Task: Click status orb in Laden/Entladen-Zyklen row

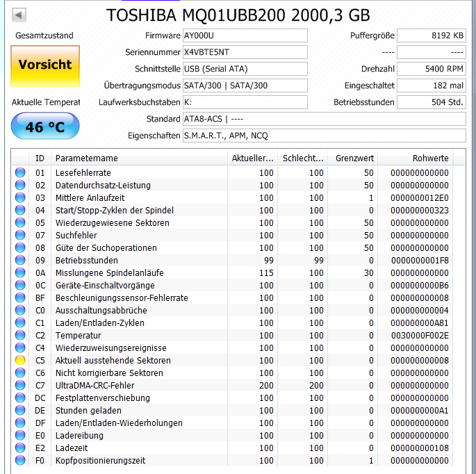Action: [20, 322]
